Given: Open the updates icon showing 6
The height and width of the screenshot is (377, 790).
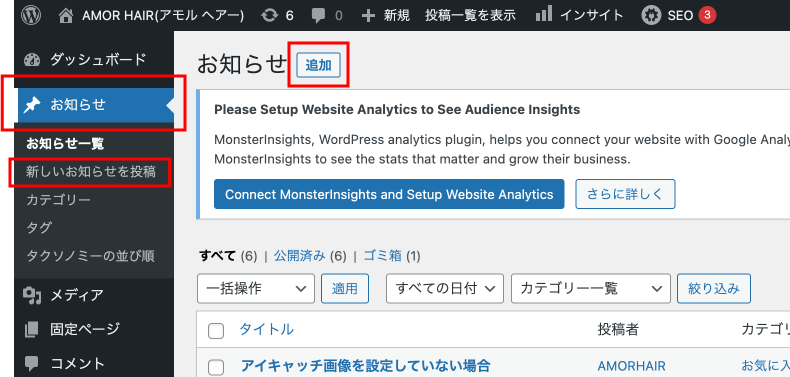Looking at the screenshot, I should click(270, 16).
